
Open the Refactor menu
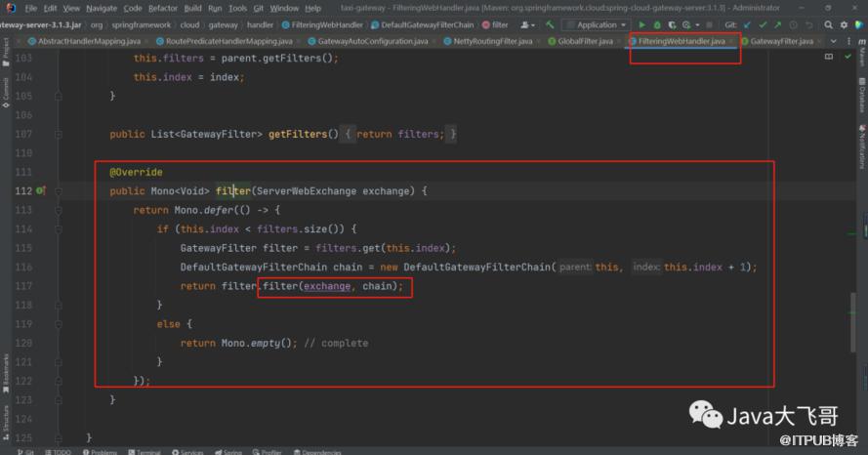[163, 8]
